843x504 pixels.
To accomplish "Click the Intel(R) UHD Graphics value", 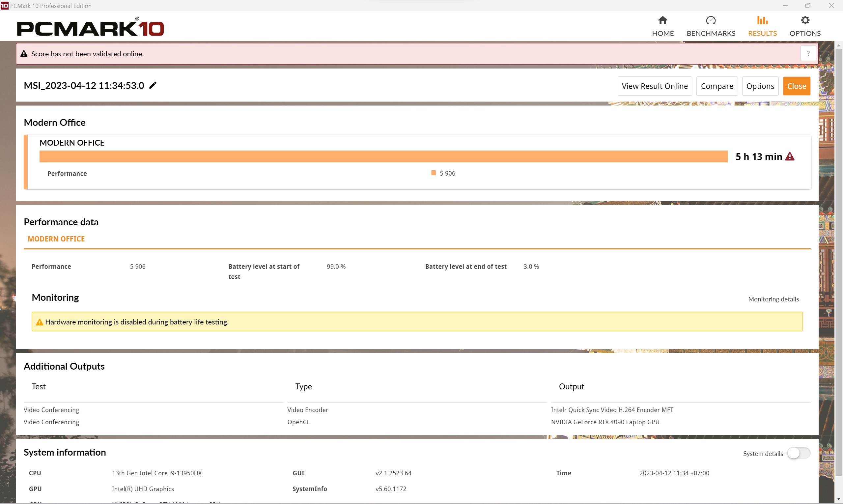I will [x=143, y=489].
